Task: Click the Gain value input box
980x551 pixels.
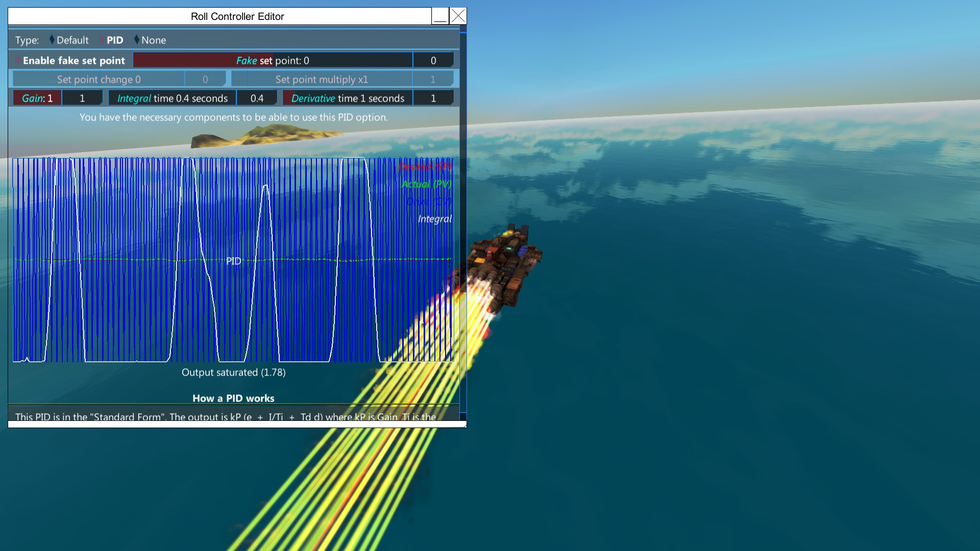Action: (82, 98)
